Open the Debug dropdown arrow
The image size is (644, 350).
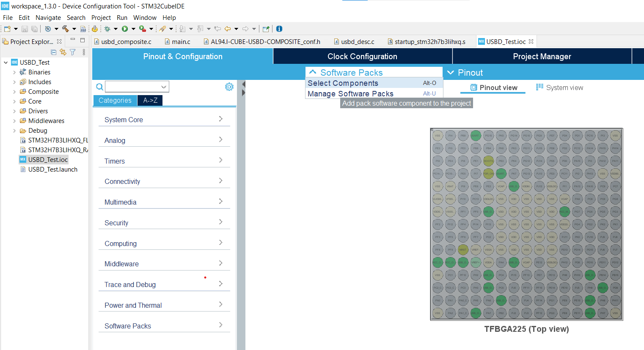[116, 29]
